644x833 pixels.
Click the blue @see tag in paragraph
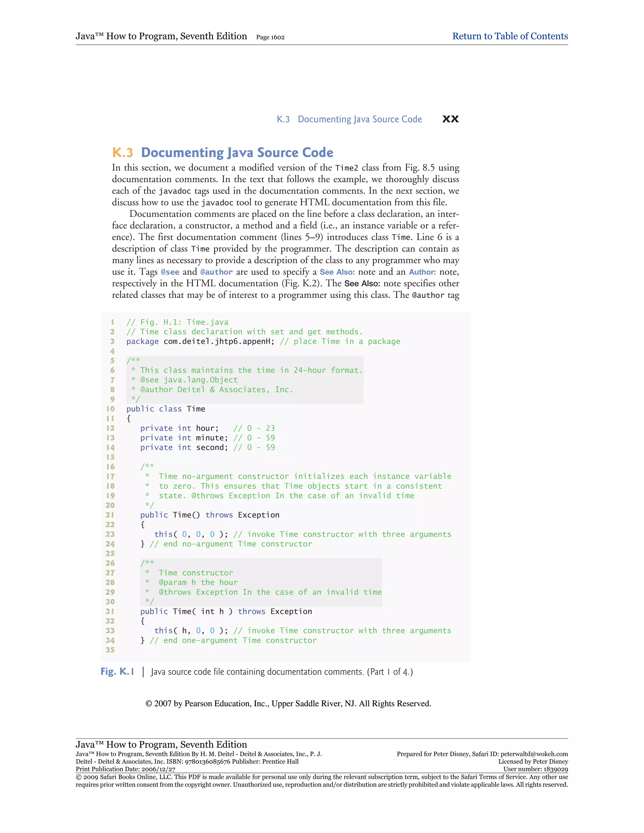(x=170, y=272)
